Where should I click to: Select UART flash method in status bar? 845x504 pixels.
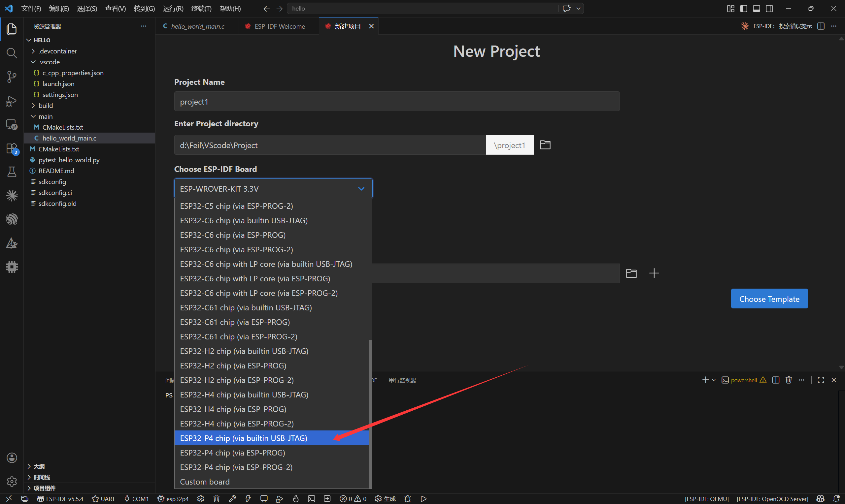coord(103,499)
